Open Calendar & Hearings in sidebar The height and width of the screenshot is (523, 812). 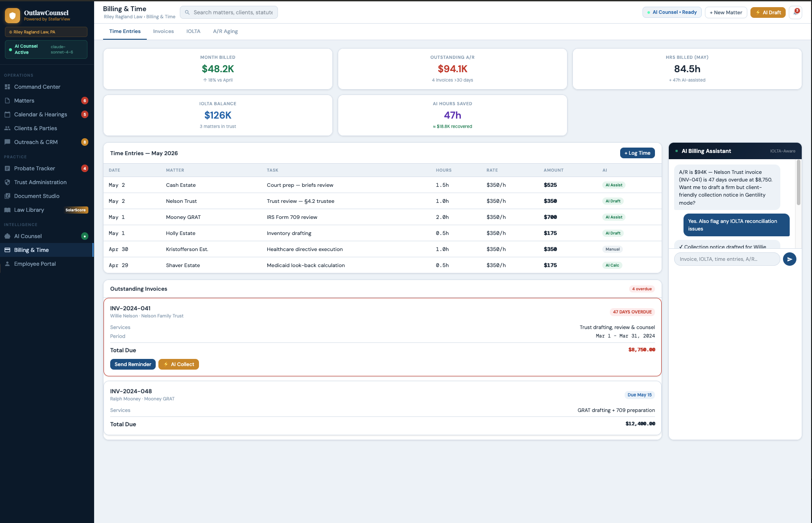click(x=41, y=115)
